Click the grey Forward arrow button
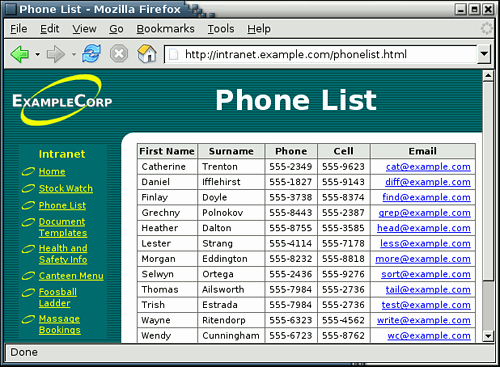 [56, 54]
